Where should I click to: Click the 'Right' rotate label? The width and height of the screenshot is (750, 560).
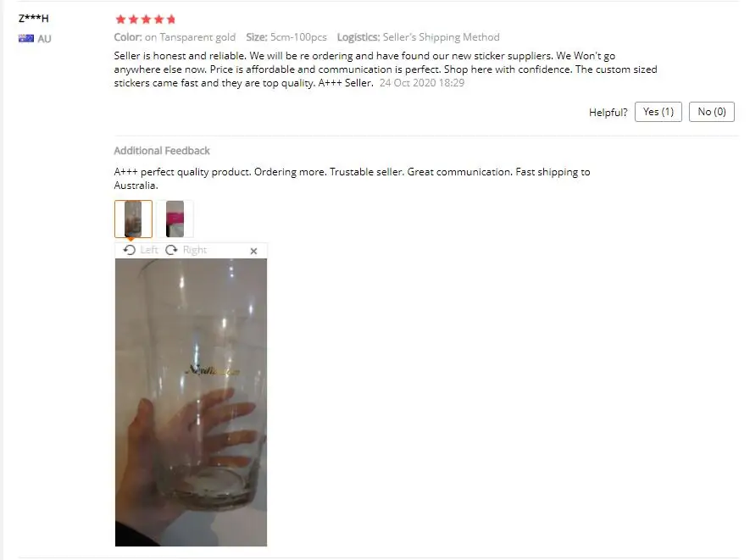pyautogui.click(x=195, y=250)
